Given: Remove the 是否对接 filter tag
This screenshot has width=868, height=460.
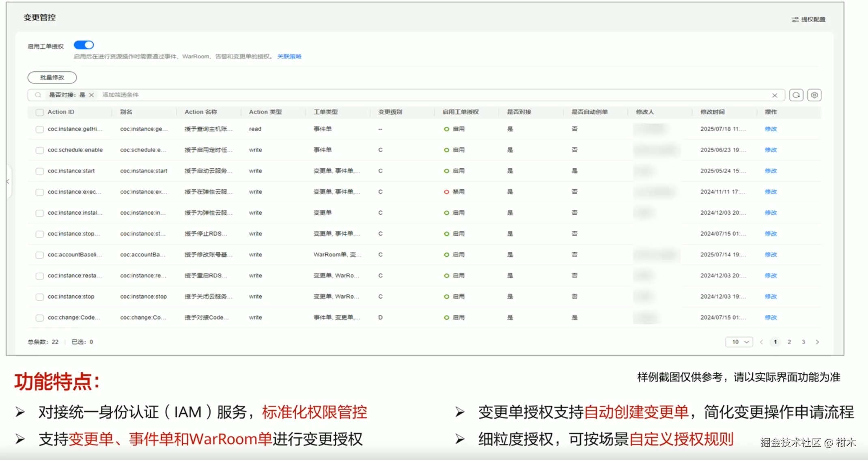Looking at the screenshot, I should (x=92, y=95).
